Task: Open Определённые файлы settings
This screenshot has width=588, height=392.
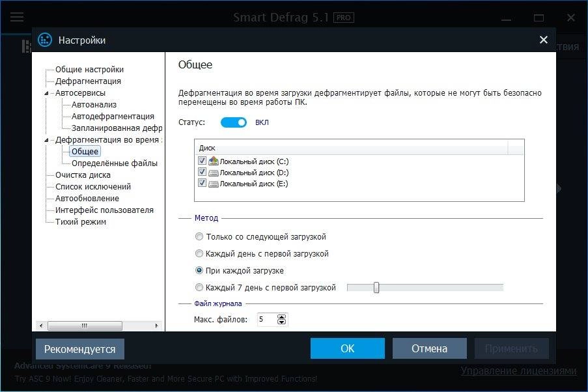Action: [115, 163]
